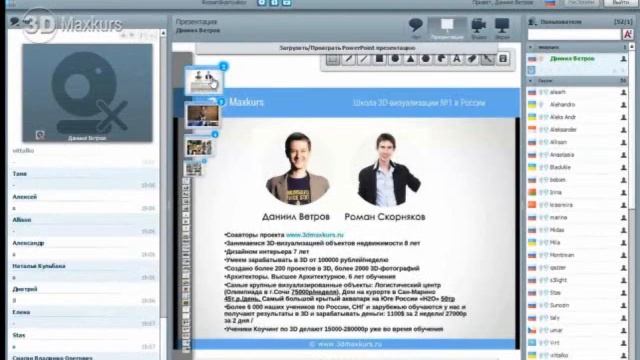Click the chat panel scrollbar up arrow
The image size is (640, 360).
tap(163, 33)
